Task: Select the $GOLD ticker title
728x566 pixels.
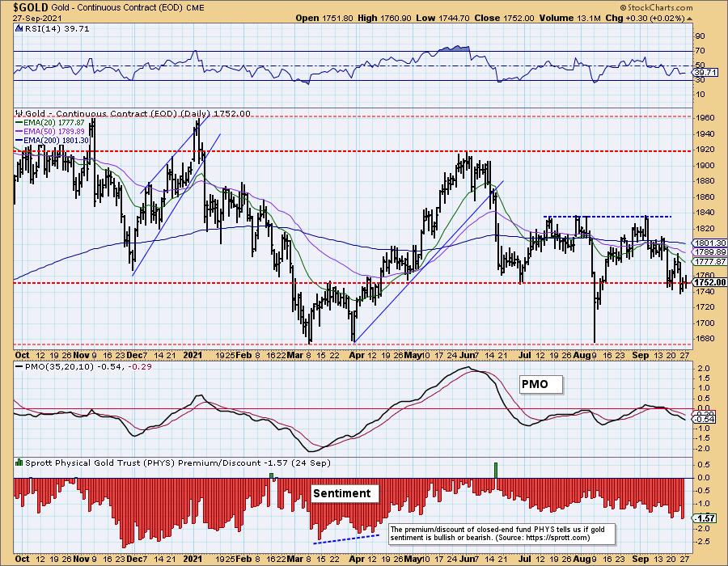Action: (x=31, y=7)
